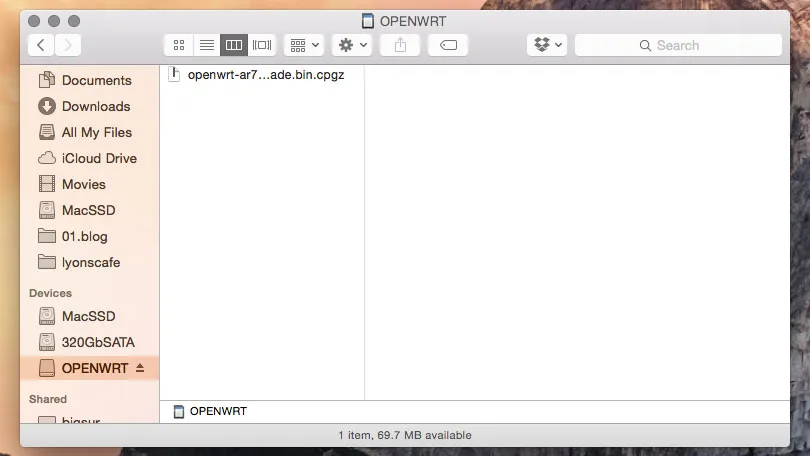810x456 pixels.
Task: Eject the OPENWRT volume
Action: pos(140,368)
